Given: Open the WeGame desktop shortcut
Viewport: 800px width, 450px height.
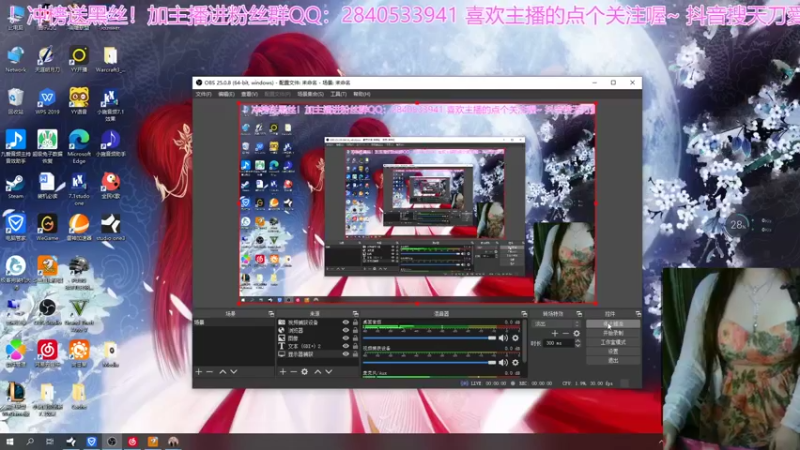Looking at the screenshot, I should tap(47, 228).
